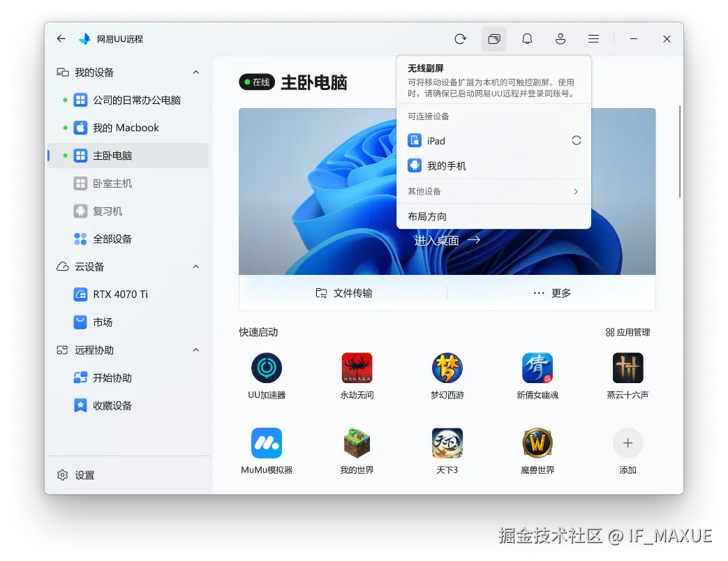The width and height of the screenshot is (728, 561).
Task: Minimize the 网易UU远程 window
Action: click(633, 39)
